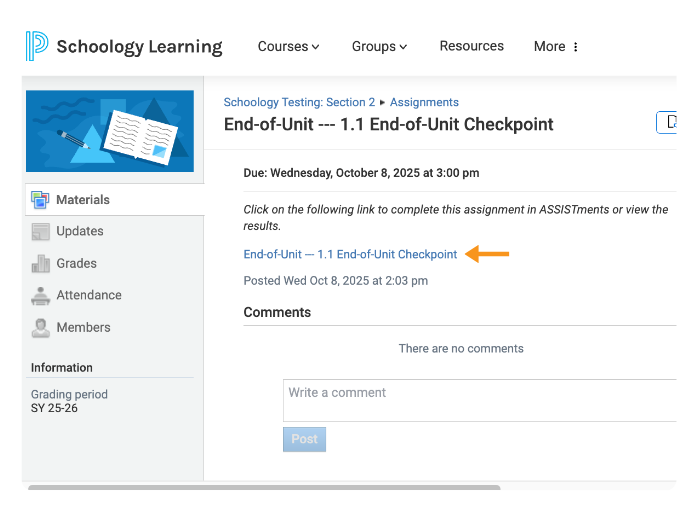Click the Information sidebar heading
Viewport: 698px width, 508px height.
point(61,368)
